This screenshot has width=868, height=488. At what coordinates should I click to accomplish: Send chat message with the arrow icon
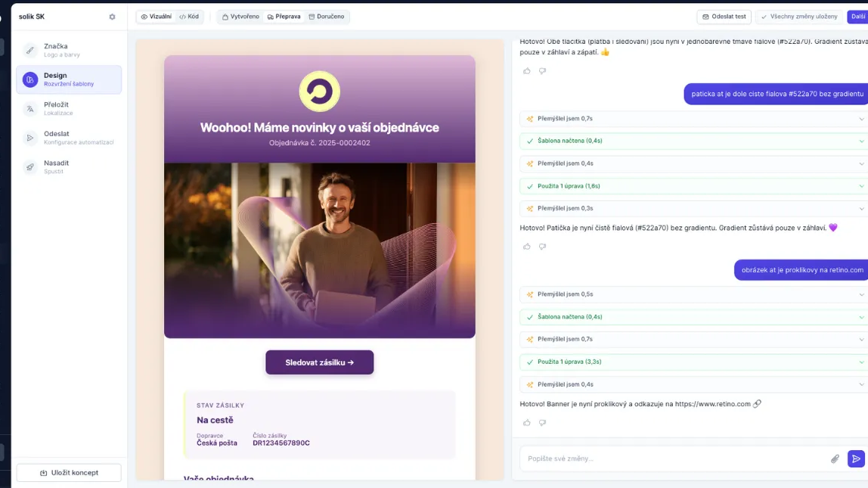pos(856,458)
